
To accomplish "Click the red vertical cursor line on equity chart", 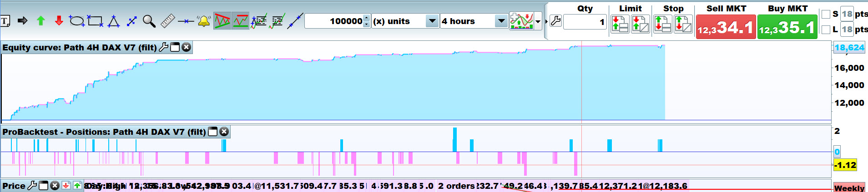I will click(x=582, y=82).
